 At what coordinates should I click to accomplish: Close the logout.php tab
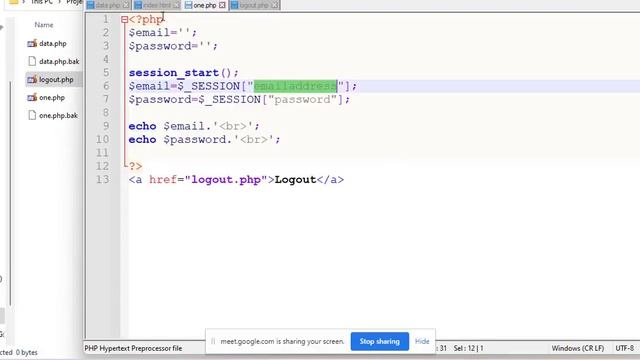[x=275, y=5]
